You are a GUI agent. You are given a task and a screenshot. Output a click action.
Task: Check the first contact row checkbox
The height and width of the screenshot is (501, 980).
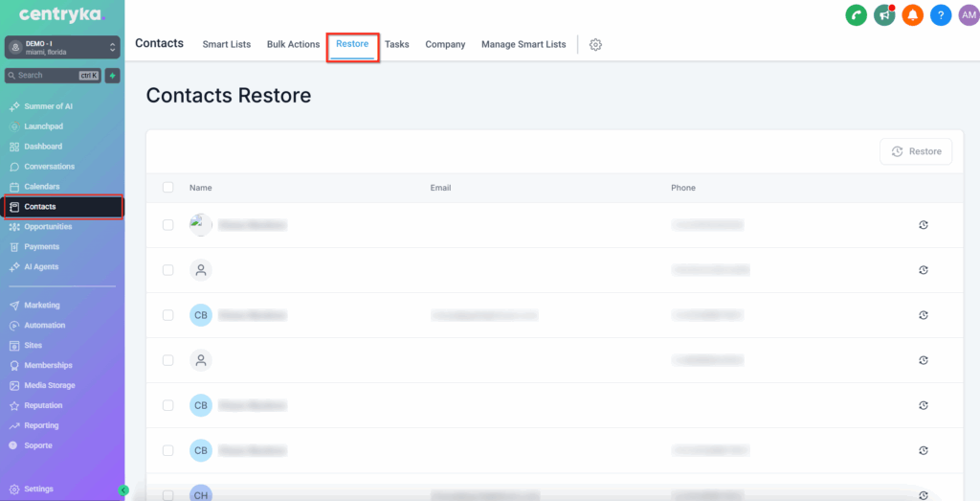tap(168, 225)
